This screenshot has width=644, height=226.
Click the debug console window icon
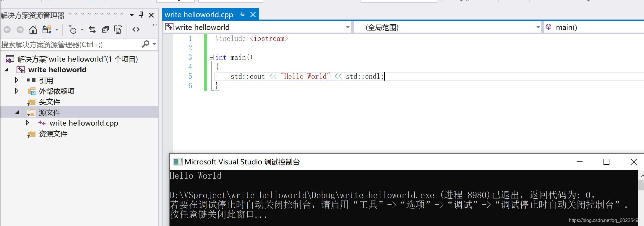pos(178,162)
